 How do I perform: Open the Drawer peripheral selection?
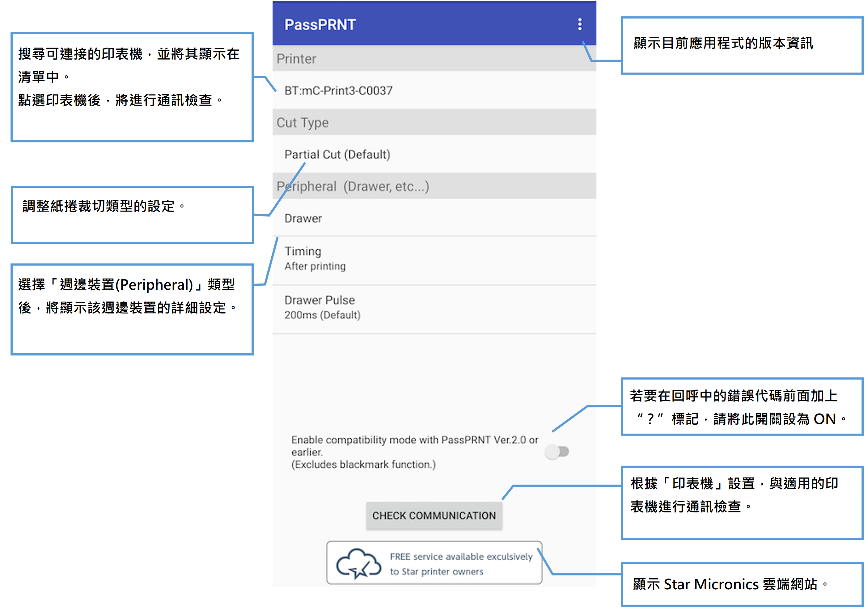(434, 218)
